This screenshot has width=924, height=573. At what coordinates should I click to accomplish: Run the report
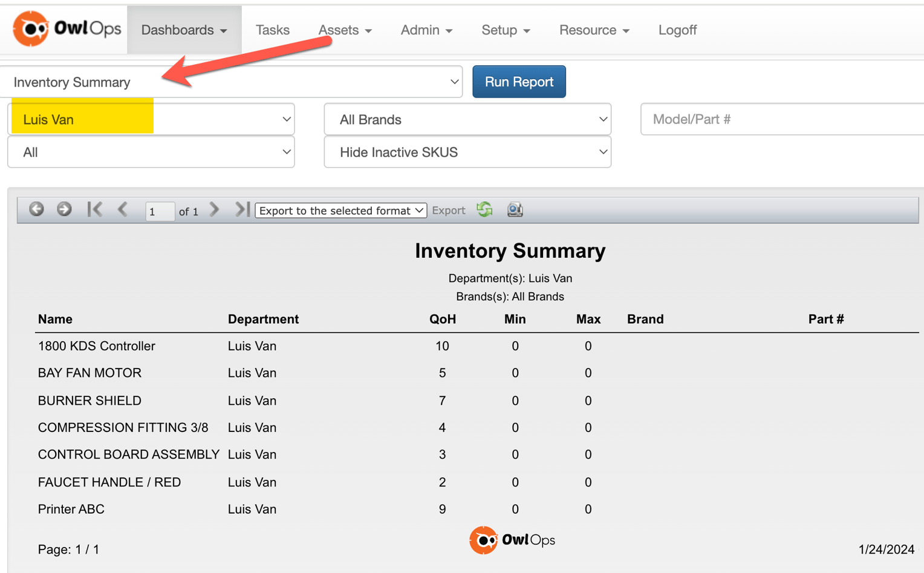point(519,80)
